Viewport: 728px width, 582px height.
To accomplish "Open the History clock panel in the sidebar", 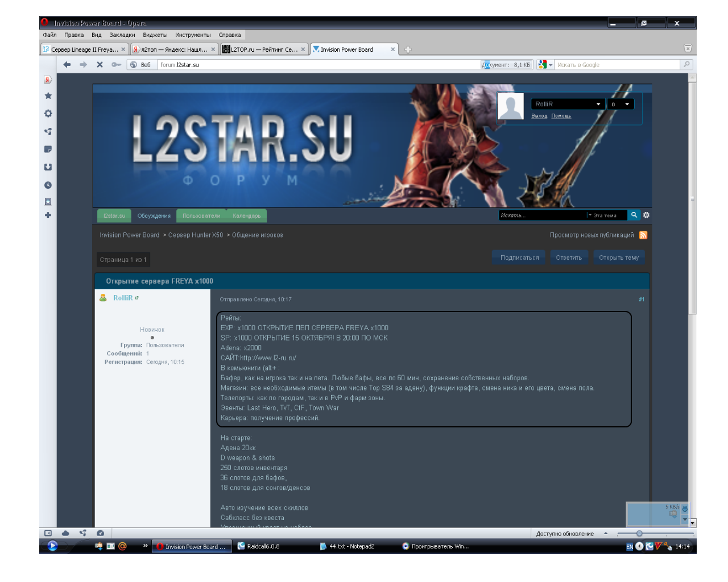I will [48, 185].
